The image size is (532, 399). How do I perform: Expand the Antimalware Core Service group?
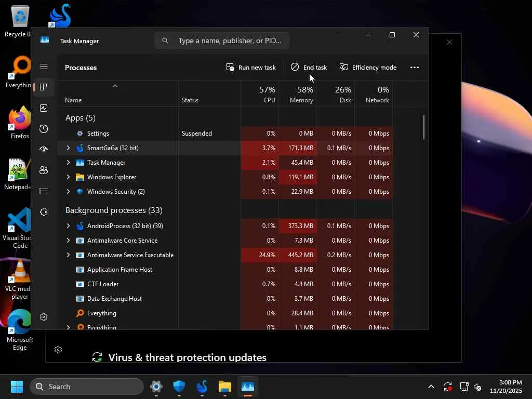[x=68, y=241]
